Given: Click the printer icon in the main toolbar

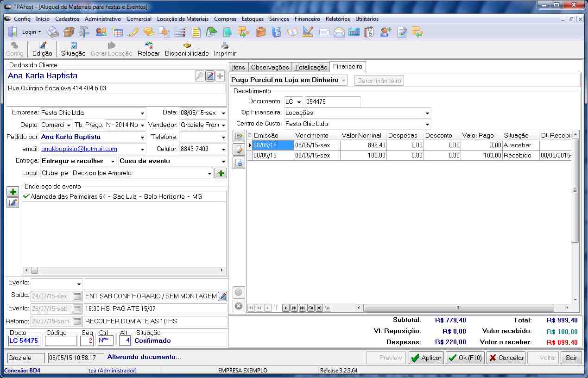Looking at the screenshot, I should click(54, 32).
